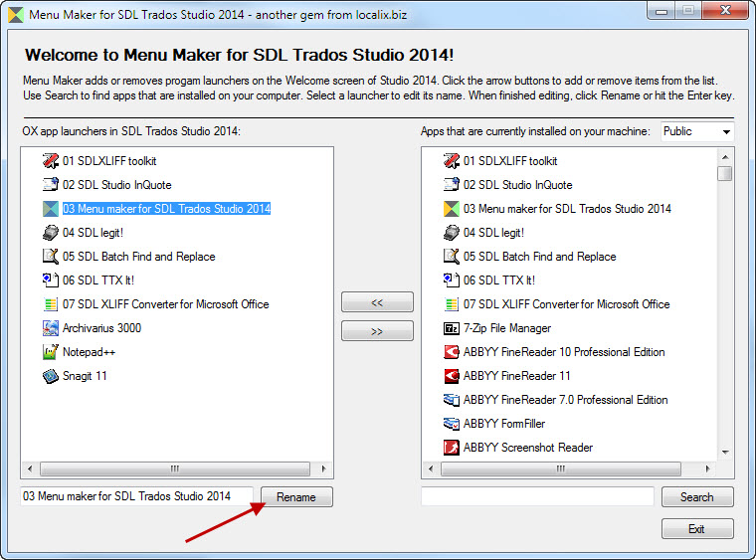Click the search apps text field

pos(537,496)
